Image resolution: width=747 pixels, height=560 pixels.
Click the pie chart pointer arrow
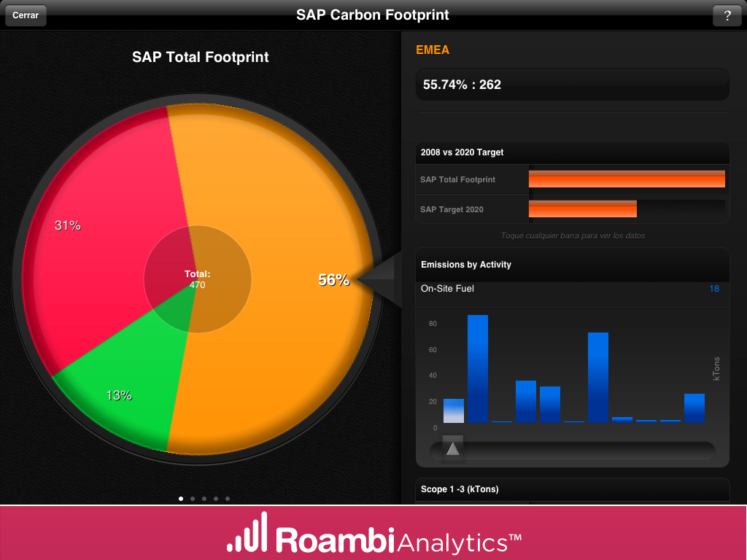378,279
